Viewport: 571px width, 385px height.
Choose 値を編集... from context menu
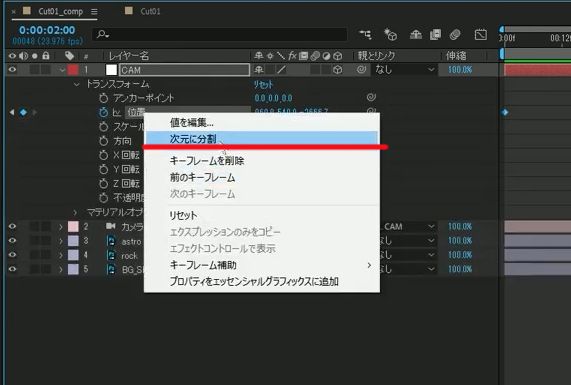pyautogui.click(x=261, y=122)
